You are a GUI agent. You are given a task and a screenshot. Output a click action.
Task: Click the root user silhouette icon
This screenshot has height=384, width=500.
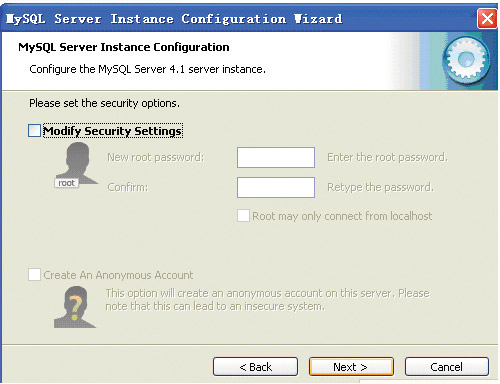coord(77,163)
